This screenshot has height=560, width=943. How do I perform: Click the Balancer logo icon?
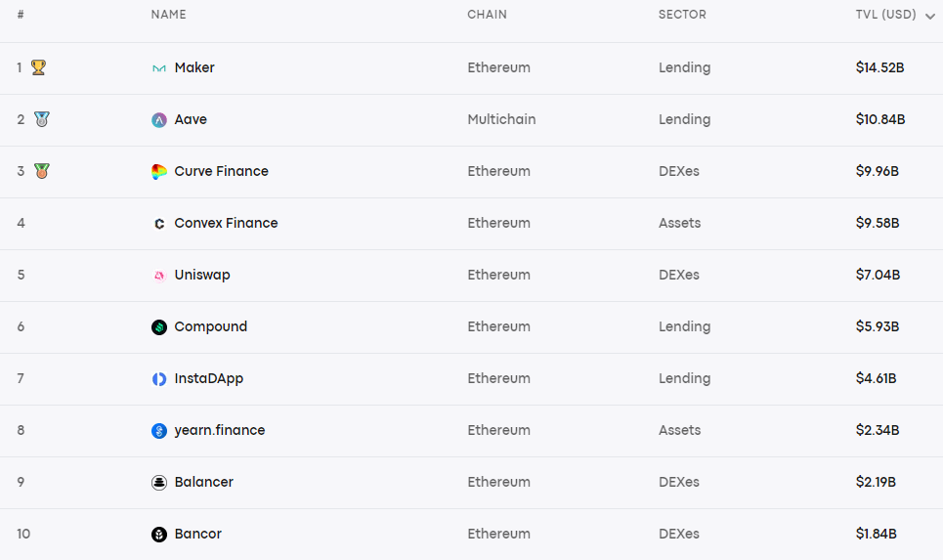[x=158, y=483]
